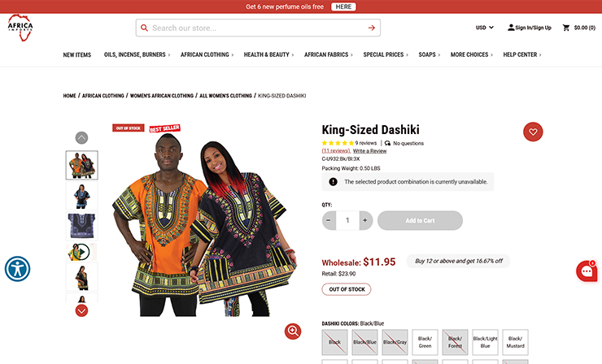The image size is (602, 364).
Task: Open the live chat bubble
Action: 587,271
